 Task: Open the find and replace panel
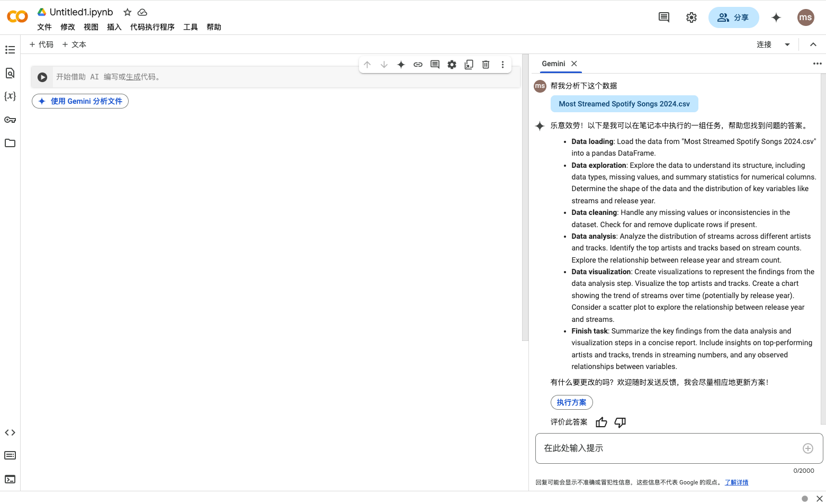(x=10, y=73)
